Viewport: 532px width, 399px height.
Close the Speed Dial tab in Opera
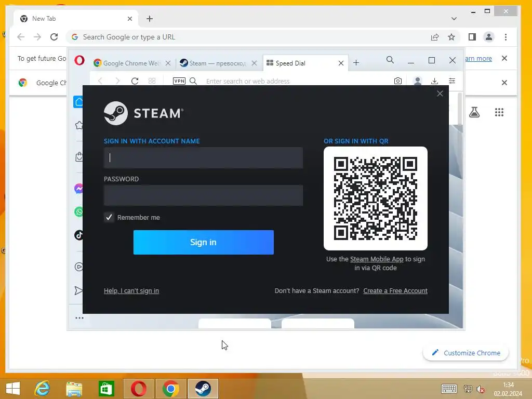click(341, 63)
